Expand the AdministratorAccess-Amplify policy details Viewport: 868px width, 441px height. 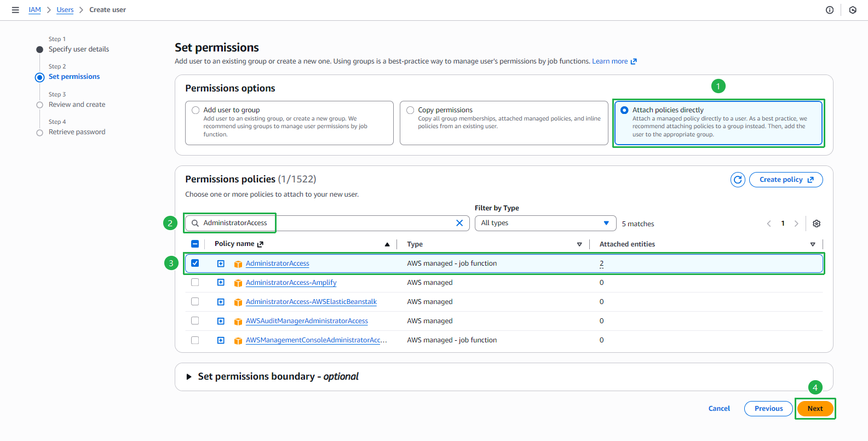(x=221, y=283)
